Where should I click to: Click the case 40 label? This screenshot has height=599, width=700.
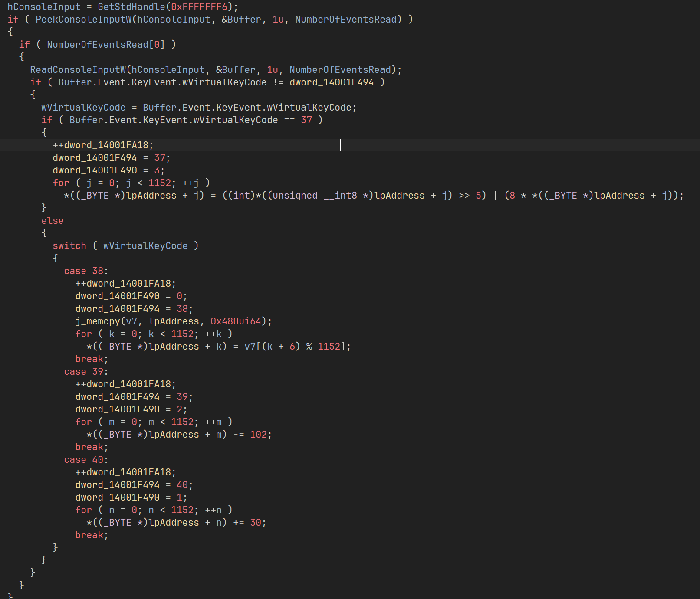pos(85,460)
